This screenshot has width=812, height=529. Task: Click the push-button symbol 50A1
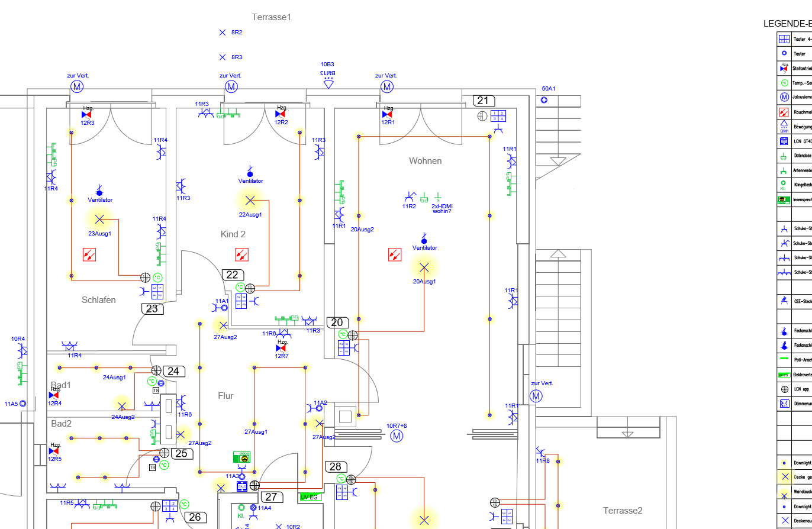pos(544,100)
